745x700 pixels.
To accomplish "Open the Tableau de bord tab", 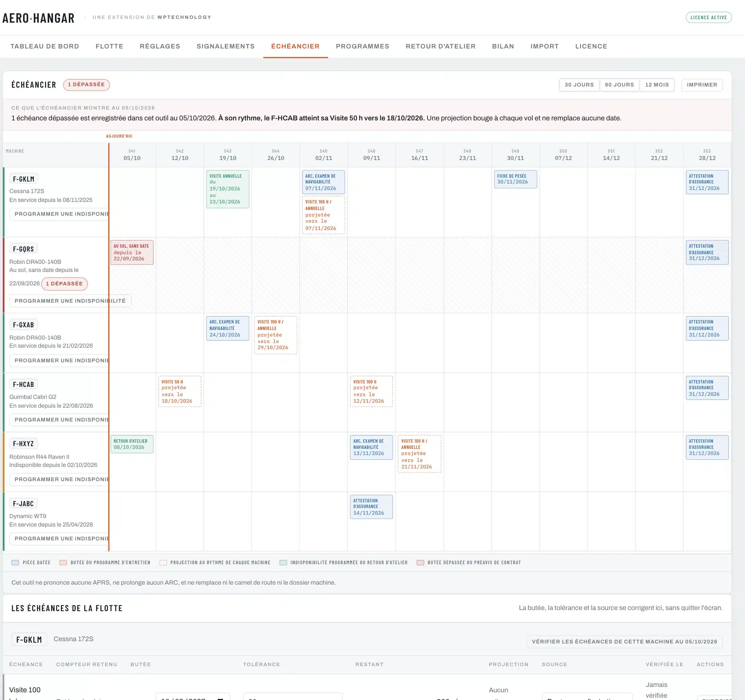I will (x=45, y=46).
